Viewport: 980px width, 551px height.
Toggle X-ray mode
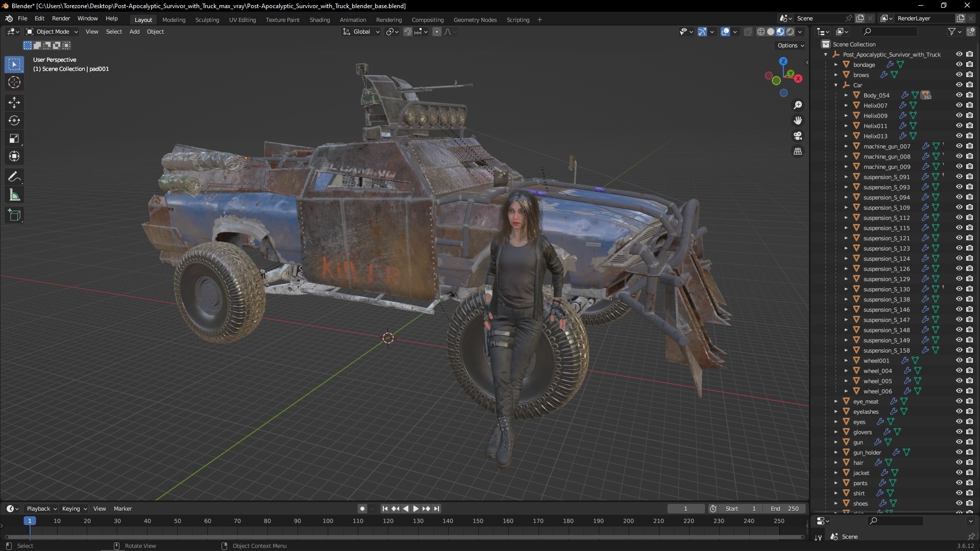coord(748,32)
